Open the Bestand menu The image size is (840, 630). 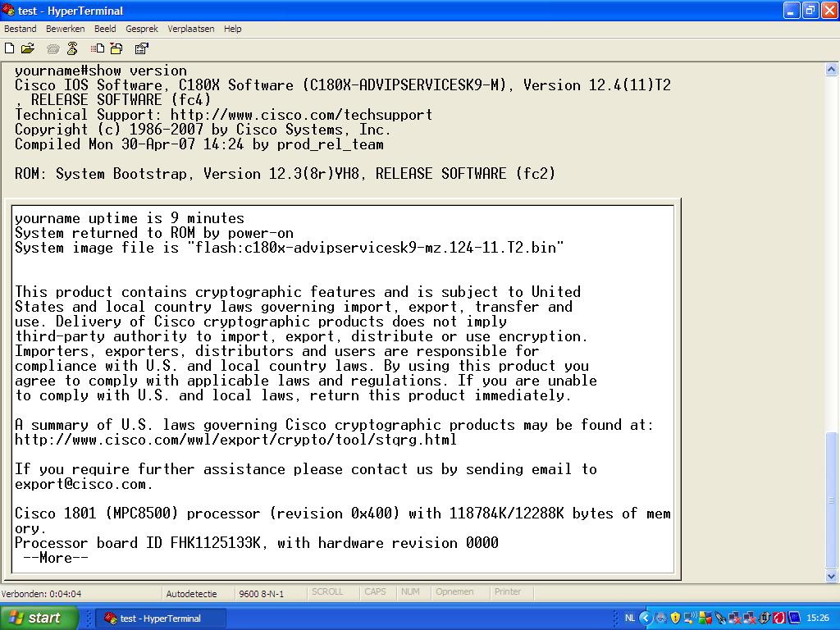tap(21, 29)
